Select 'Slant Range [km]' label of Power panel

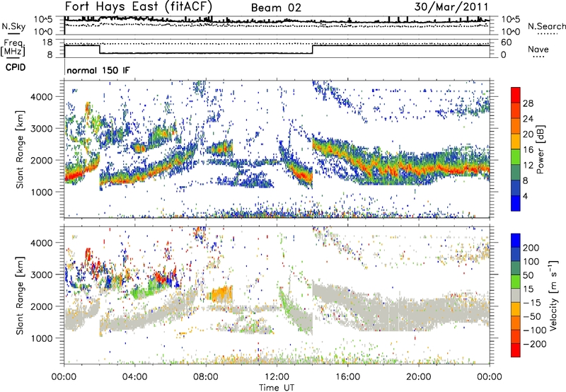pyautogui.click(x=20, y=149)
